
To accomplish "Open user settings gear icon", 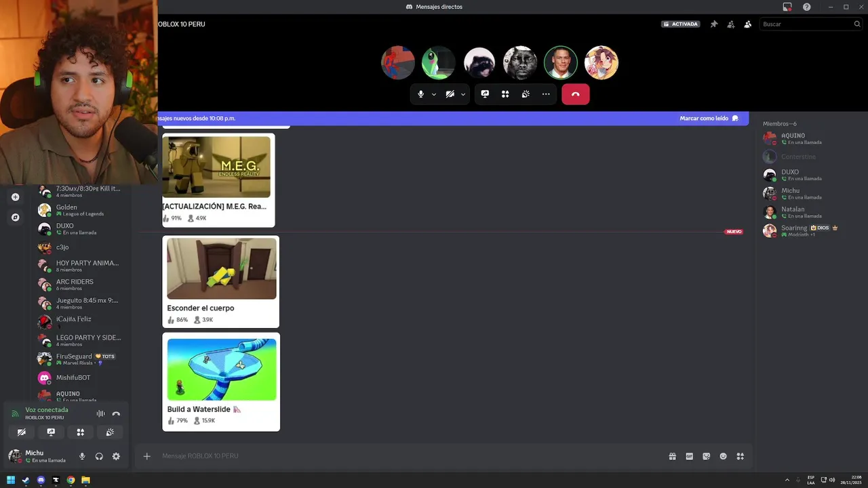I will click(x=116, y=456).
